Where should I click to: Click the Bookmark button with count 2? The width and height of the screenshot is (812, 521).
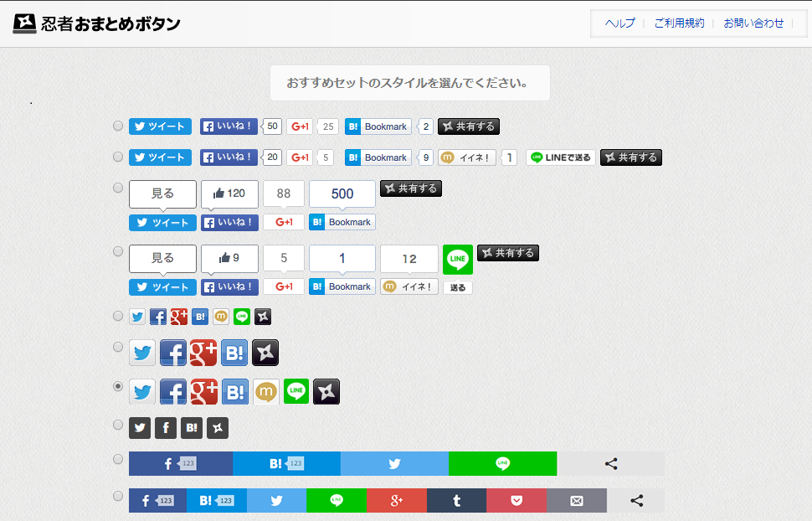378,126
